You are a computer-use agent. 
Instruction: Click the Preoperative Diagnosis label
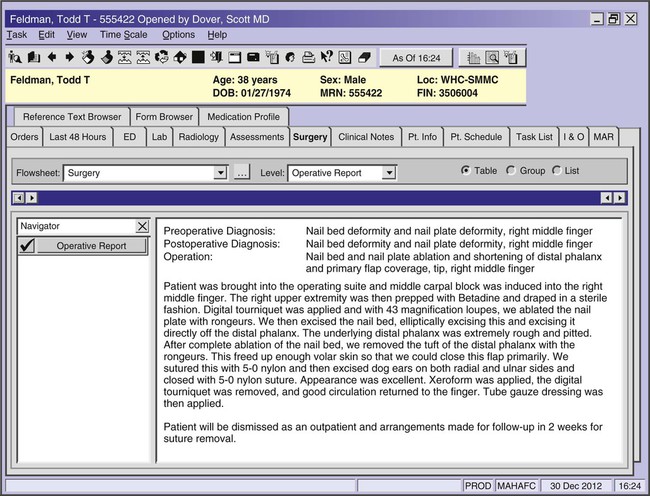click(219, 231)
